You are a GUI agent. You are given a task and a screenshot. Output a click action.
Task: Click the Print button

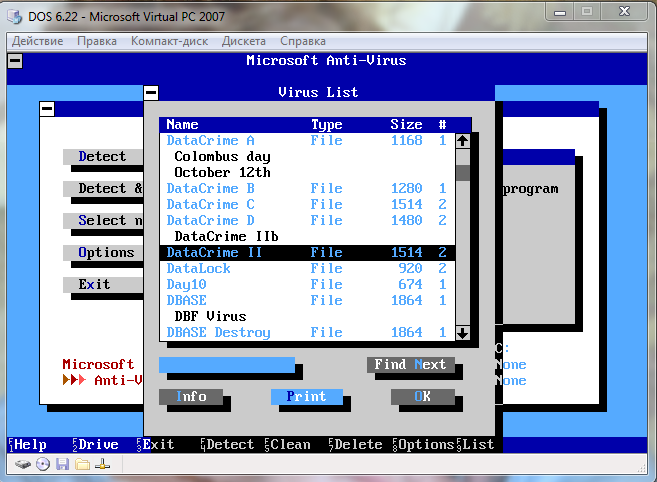(x=307, y=396)
